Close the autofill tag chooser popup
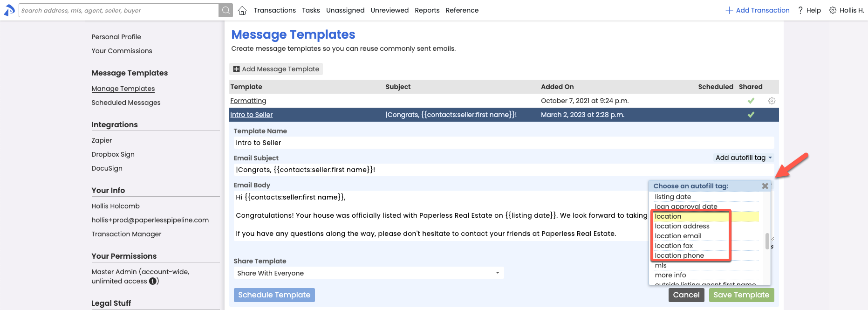This screenshot has width=868, height=310. point(765,186)
